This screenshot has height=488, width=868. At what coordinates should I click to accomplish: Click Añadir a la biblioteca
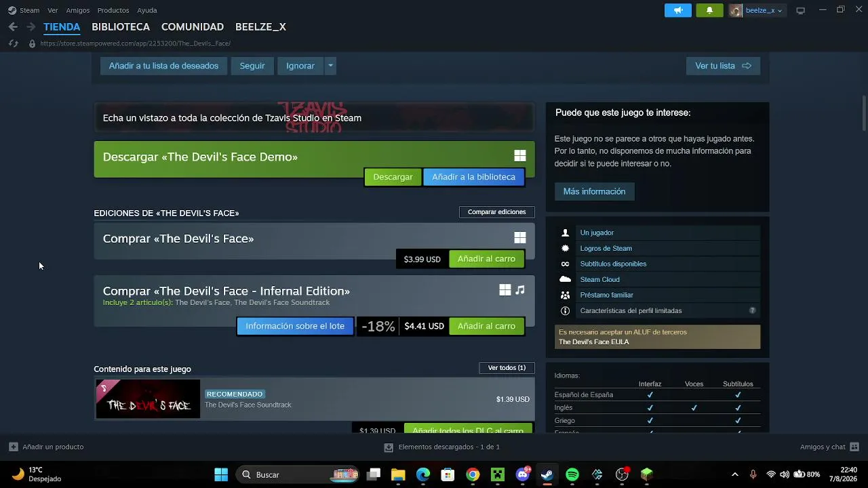click(x=473, y=177)
